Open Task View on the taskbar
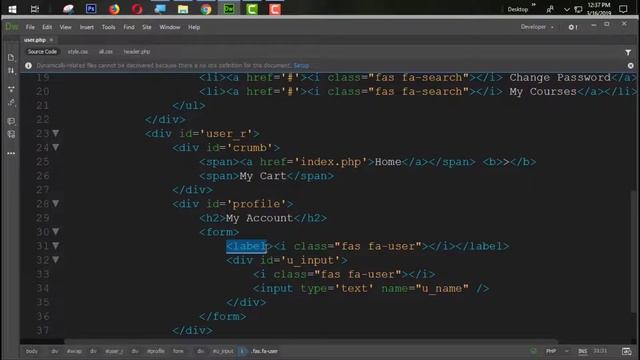 [35, 9]
